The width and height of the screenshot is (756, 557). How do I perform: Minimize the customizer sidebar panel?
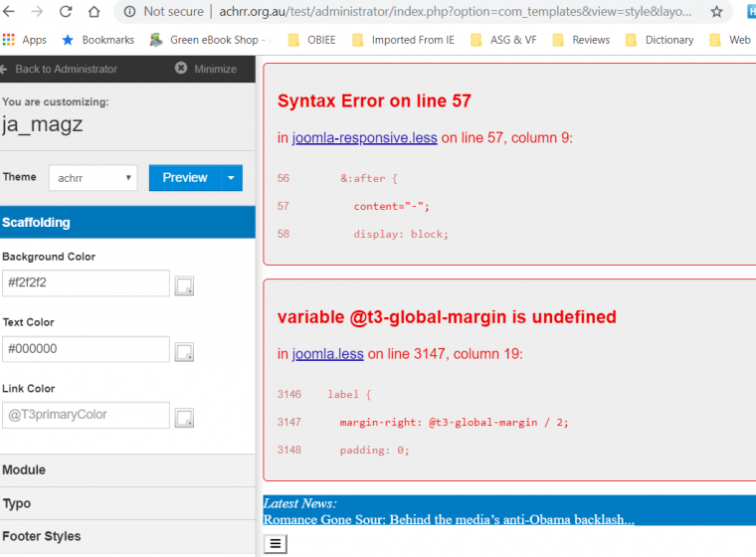point(206,69)
